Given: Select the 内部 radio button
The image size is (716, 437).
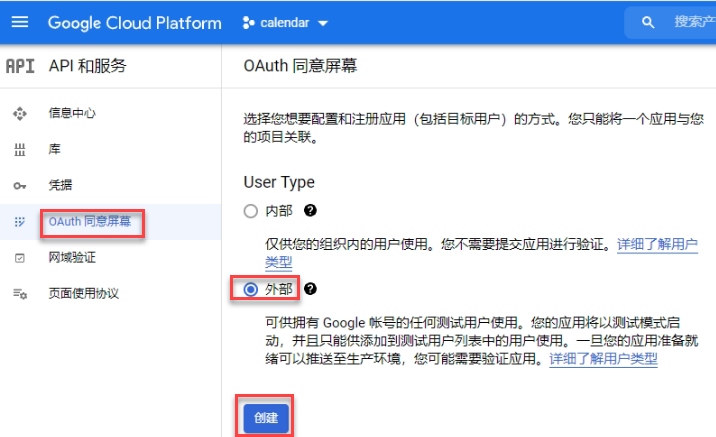Looking at the screenshot, I should [250, 211].
